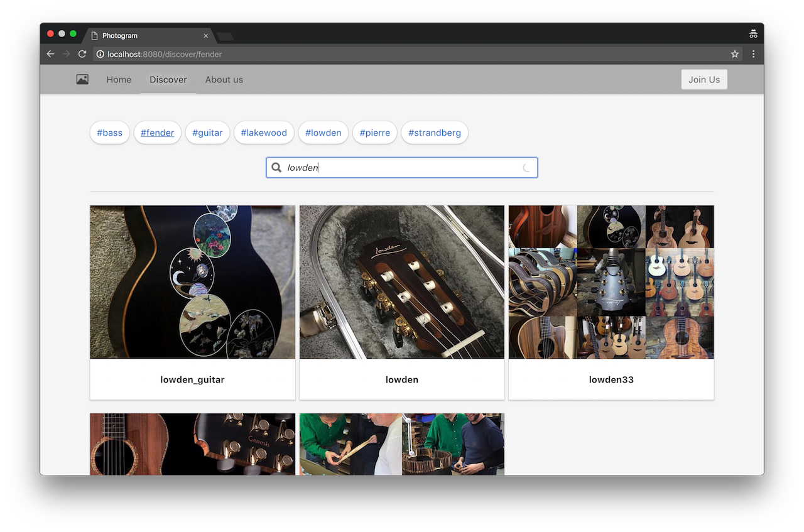Screen dimensions: 804x532
Task: Click the lowden username label
Action: click(402, 379)
